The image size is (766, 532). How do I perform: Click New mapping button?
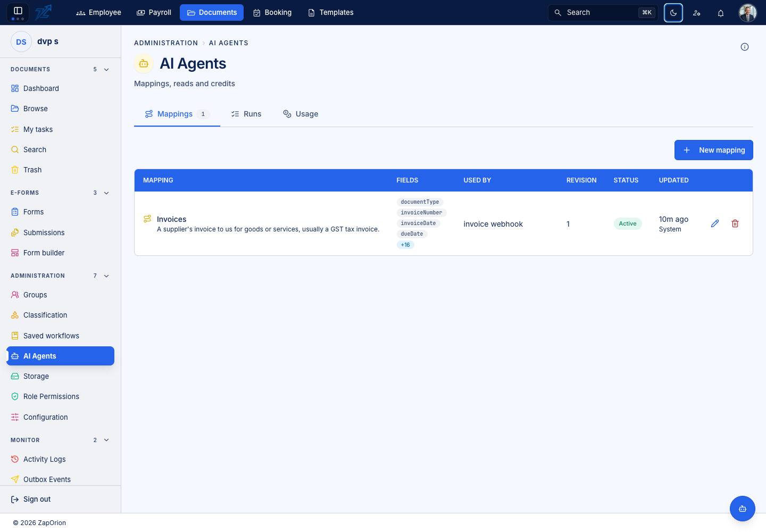(714, 150)
